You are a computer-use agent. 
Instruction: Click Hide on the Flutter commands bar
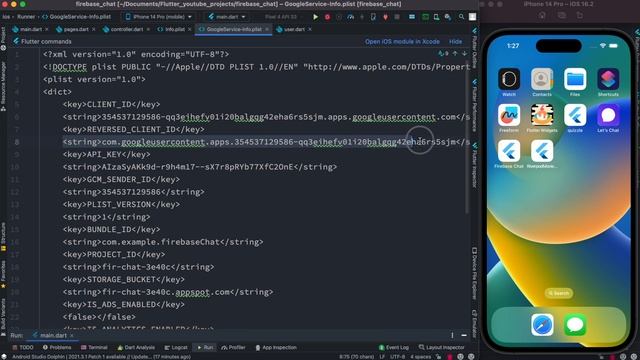pyautogui.click(x=456, y=42)
